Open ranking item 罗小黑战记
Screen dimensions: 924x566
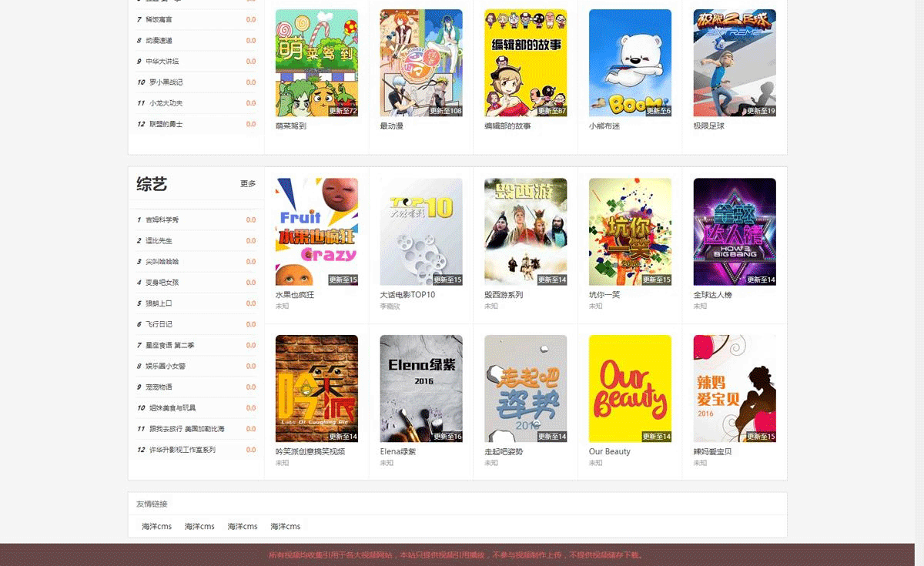166,82
